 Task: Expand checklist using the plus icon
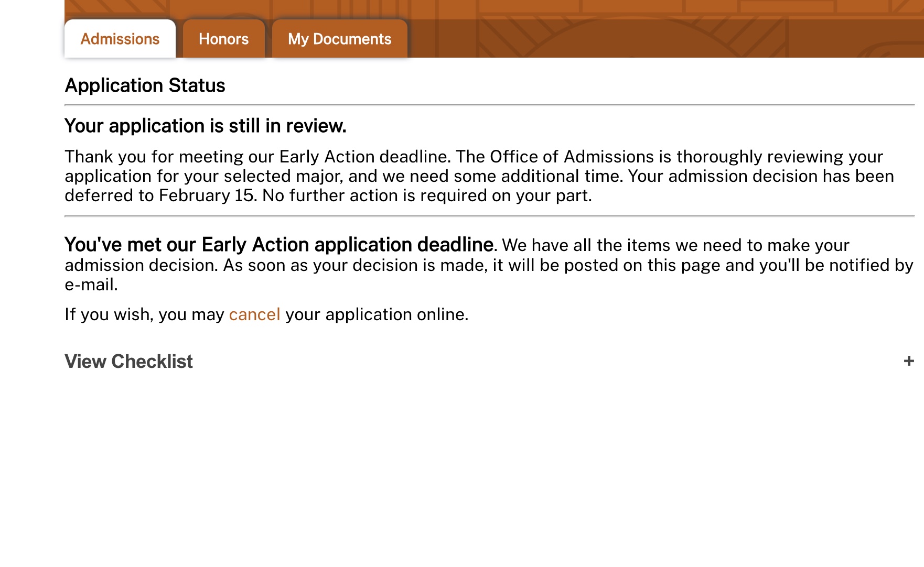pyautogui.click(x=909, y=361)
